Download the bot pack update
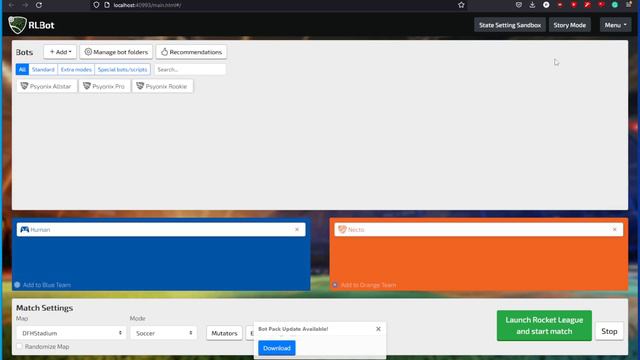Screen dimensions: 640x360 [x=277, y=348]
